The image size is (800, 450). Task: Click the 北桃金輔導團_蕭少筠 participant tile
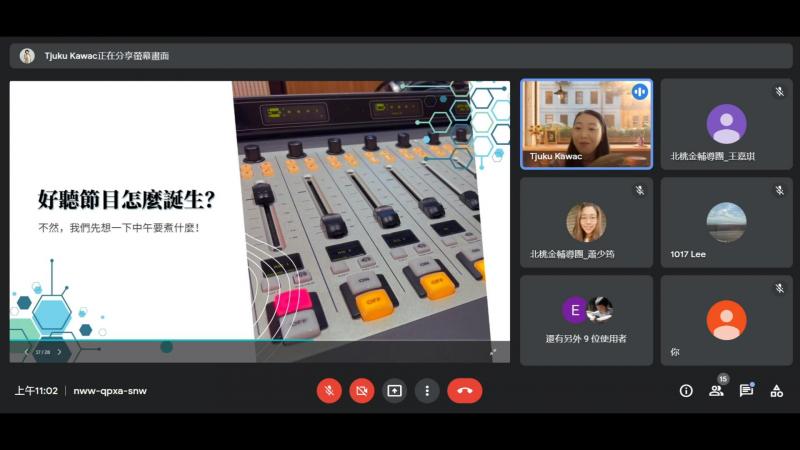click(586, 222)
